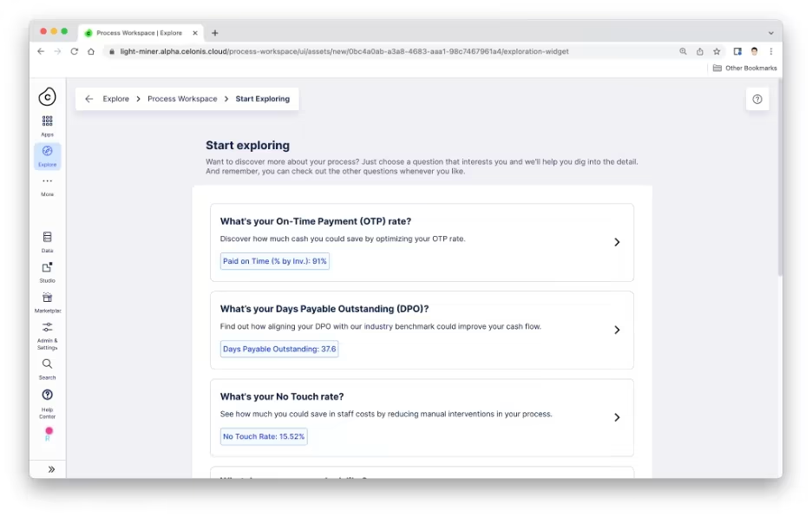The image size is (812, 517).
Task: Open a new browser tab
Action: 215,33
